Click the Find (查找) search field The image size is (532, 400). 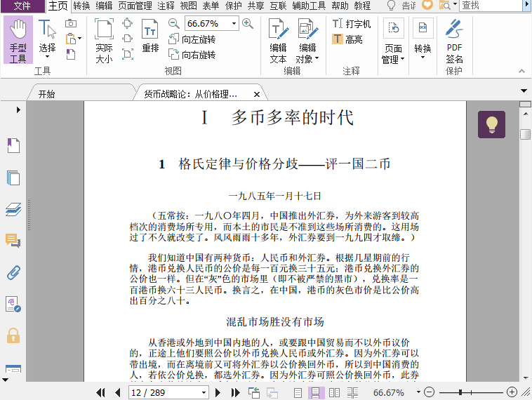491,5
